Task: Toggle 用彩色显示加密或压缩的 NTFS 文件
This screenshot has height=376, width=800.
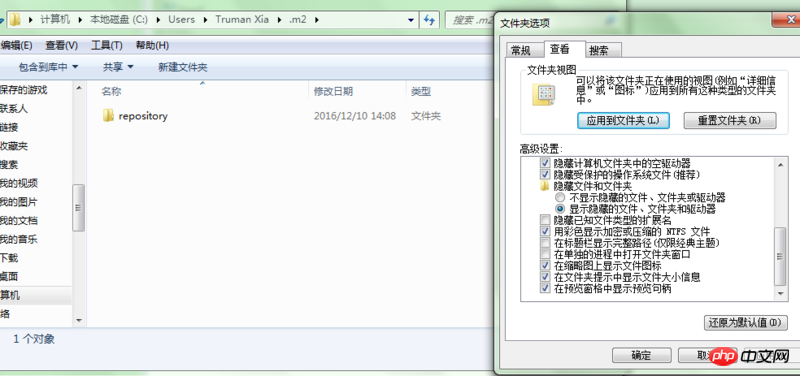Action: (545, 232)
